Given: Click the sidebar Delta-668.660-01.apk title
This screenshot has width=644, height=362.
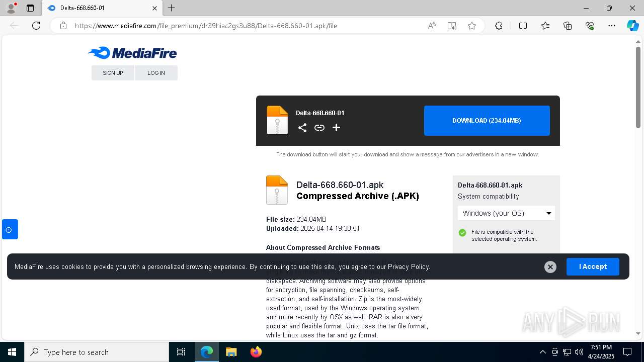Looking at the screenshot, I should (490, 185).
